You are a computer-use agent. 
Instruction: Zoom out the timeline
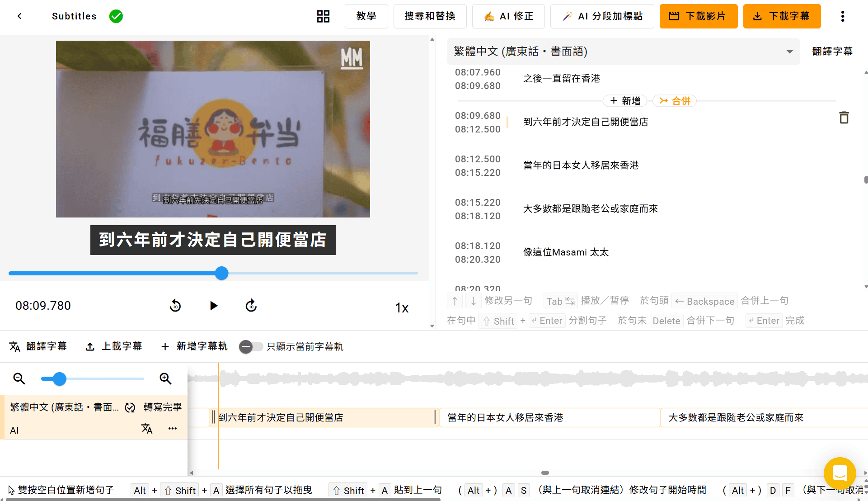19,378
